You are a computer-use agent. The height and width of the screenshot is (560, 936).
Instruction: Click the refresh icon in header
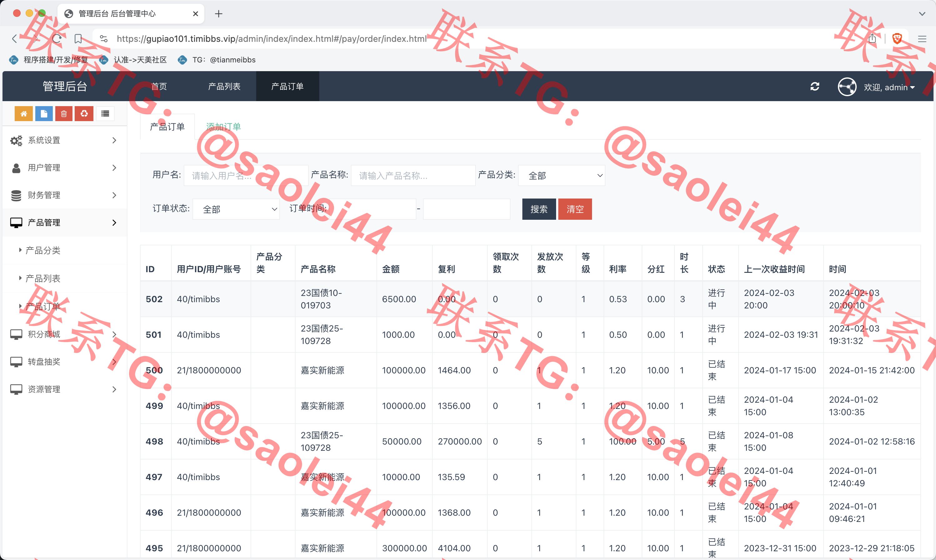point(815,86)
